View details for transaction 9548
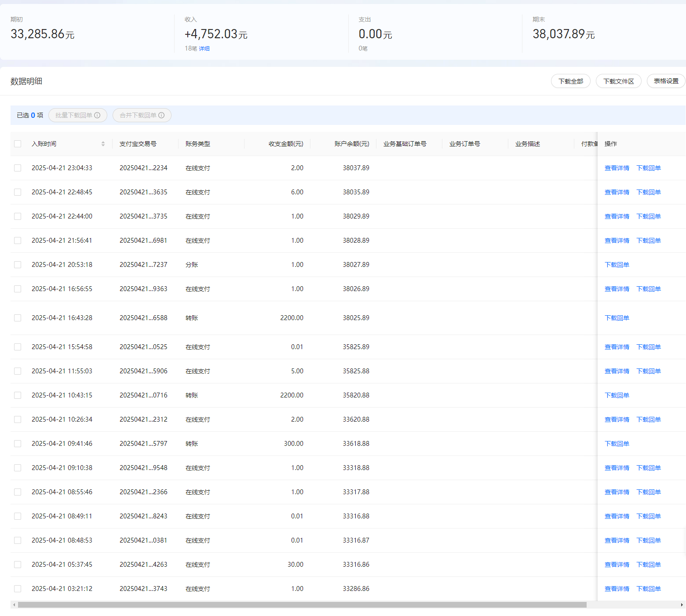This screenshot has height=616, width=686. click(617, 468)
